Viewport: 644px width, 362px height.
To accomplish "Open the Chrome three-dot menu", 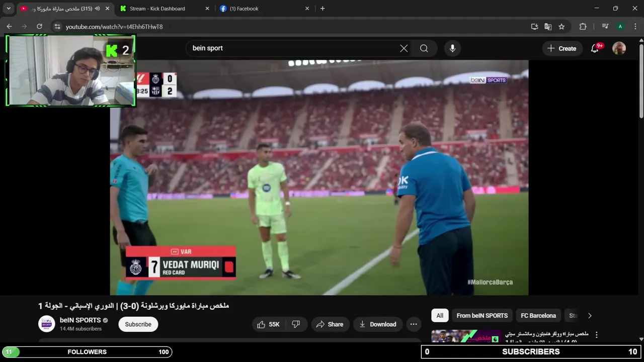I will click(x=635, y=27).
